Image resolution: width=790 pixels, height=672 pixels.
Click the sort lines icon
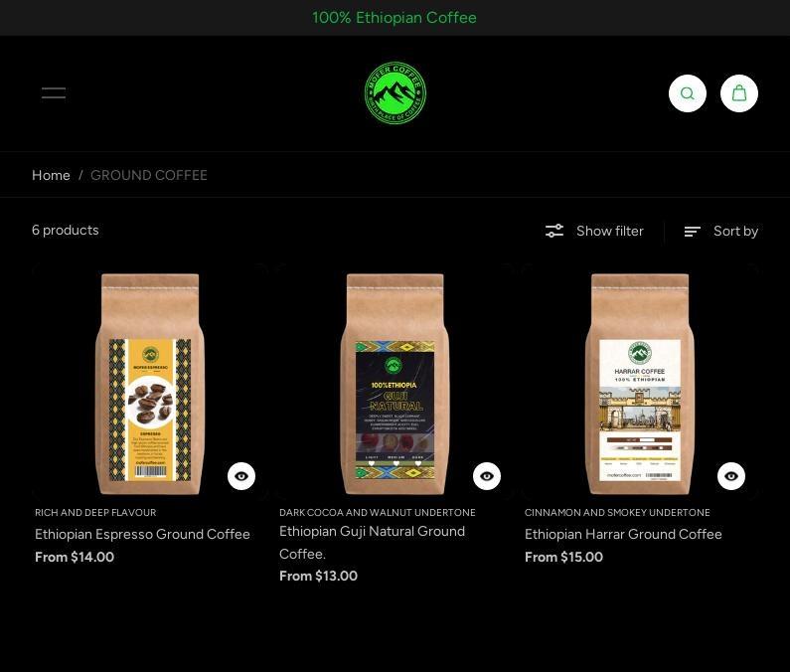[x=693, y=231]
